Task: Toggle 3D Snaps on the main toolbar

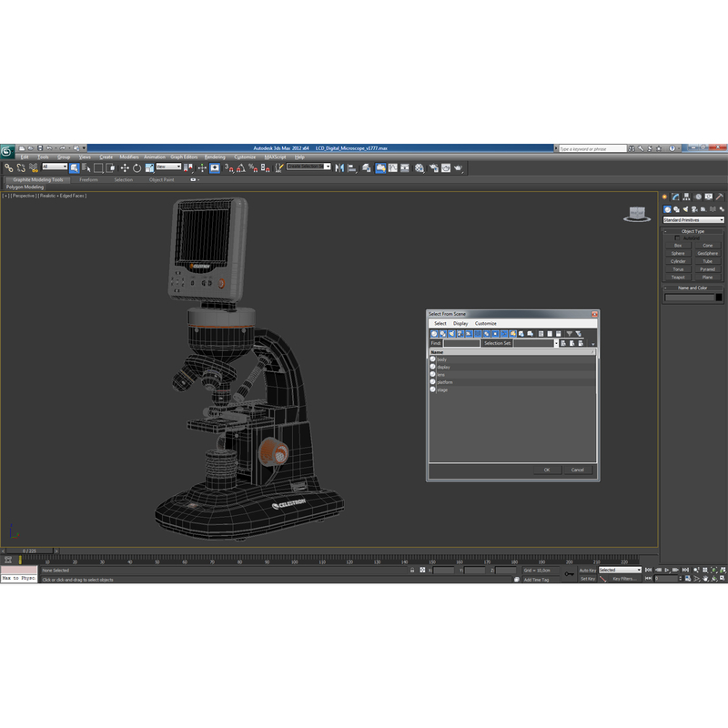Action: point(227,169)
